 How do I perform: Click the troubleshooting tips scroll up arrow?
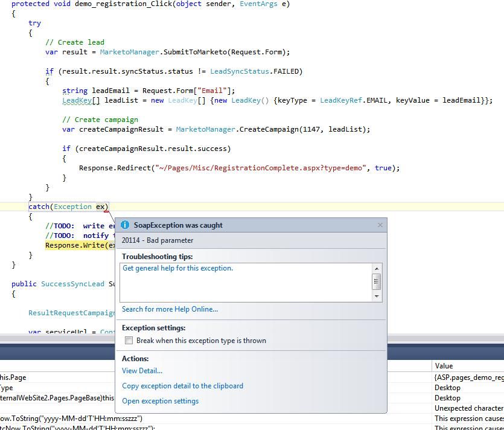[377, 269]
